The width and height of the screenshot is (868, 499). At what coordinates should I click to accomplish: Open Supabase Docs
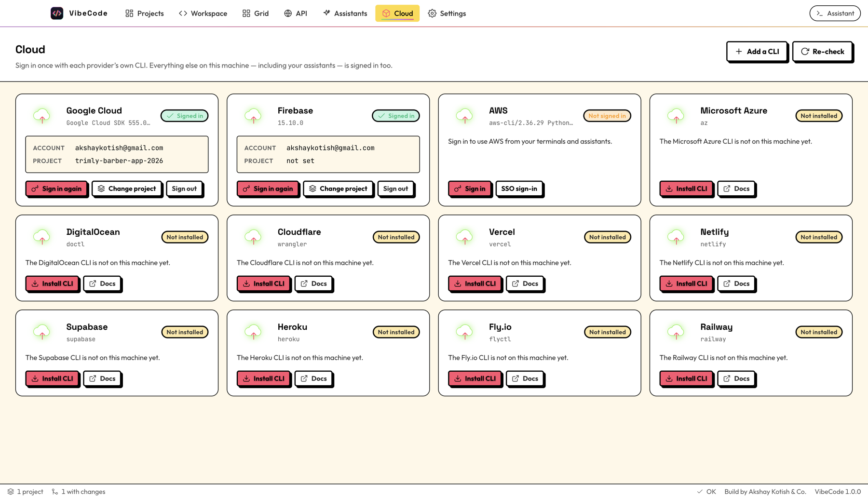coord(102,378)
